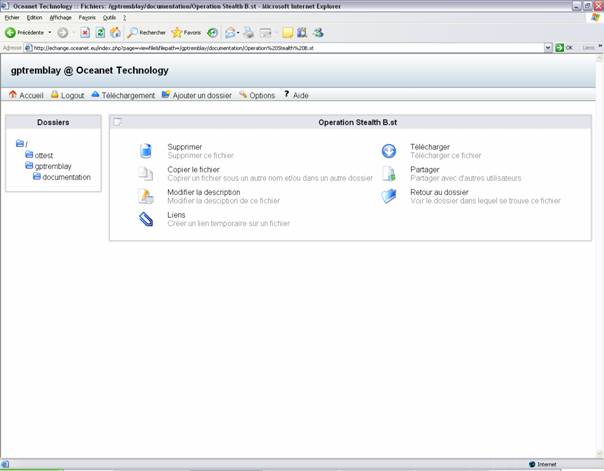
Task: Click the Copier le fichier pages icon
Action: (146, 173)
